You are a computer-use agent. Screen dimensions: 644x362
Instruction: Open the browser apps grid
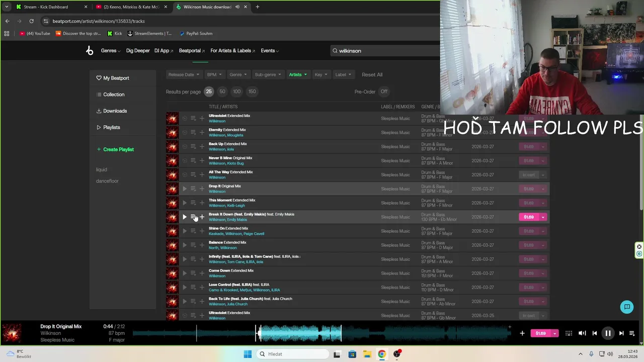pos(7,33)
